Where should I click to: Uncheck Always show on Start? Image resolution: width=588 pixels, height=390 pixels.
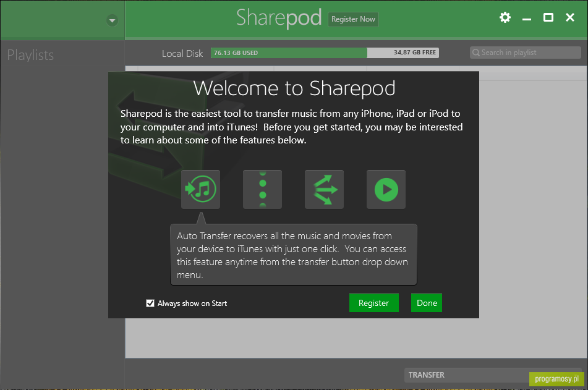(x=150, y=303)
